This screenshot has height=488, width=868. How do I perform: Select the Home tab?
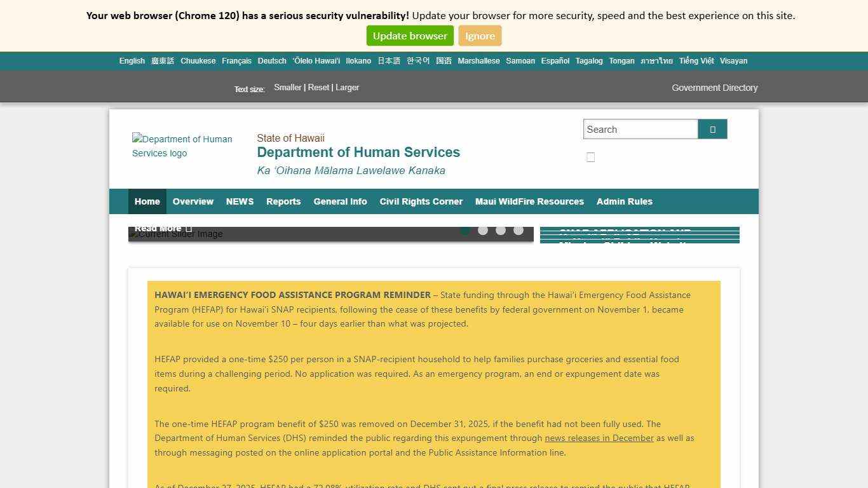[147, 201]
